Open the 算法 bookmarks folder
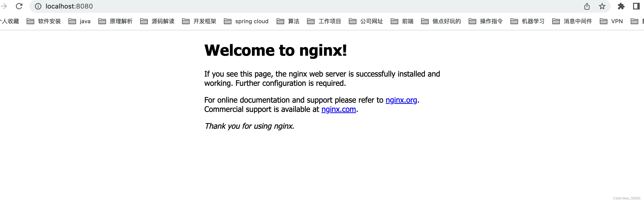 pos(288,21)
